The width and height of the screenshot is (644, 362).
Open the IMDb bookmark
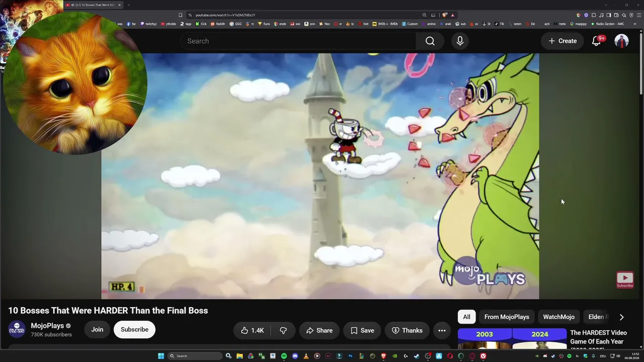coord(385,24)
